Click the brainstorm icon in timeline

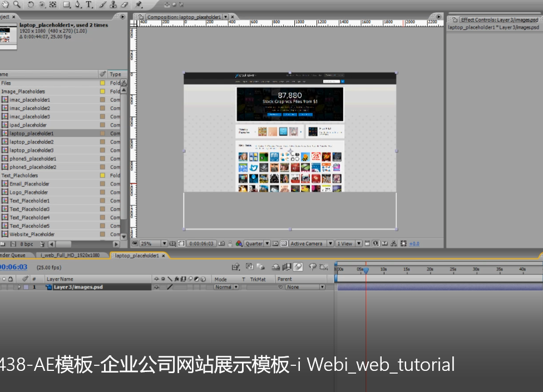313,267
